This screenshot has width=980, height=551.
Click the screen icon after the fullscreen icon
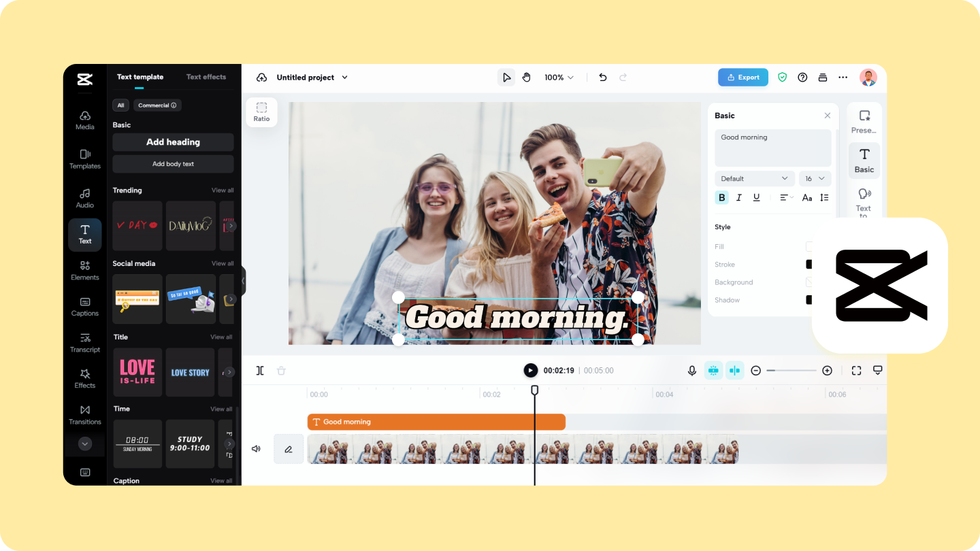(x=878, y=371)
